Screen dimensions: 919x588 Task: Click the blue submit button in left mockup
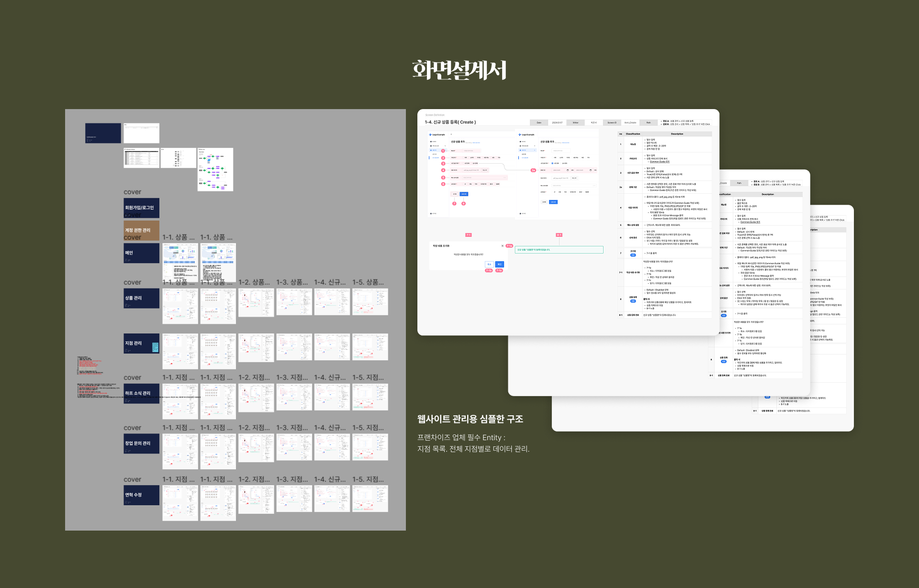click(464, 194)
